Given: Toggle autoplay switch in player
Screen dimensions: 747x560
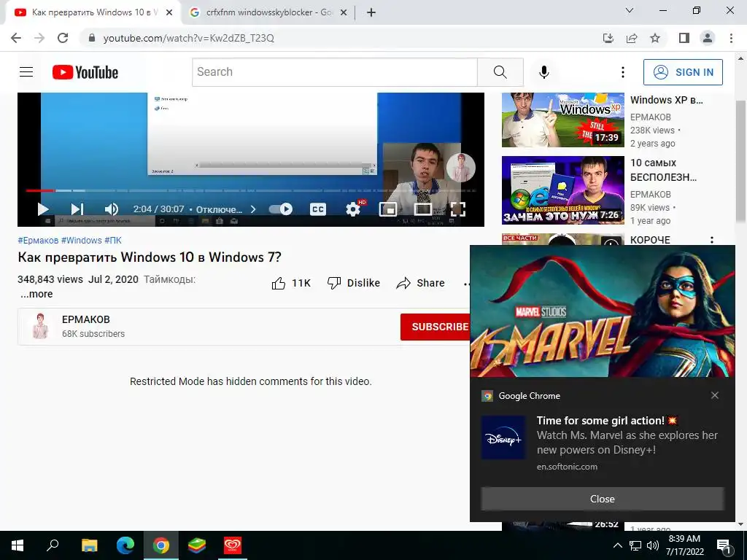Looking at the screenshot, I should click(281, 209).
